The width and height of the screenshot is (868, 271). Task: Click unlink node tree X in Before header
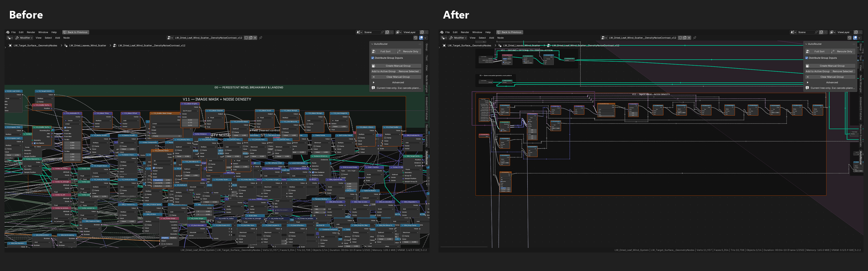click(255, 38)
